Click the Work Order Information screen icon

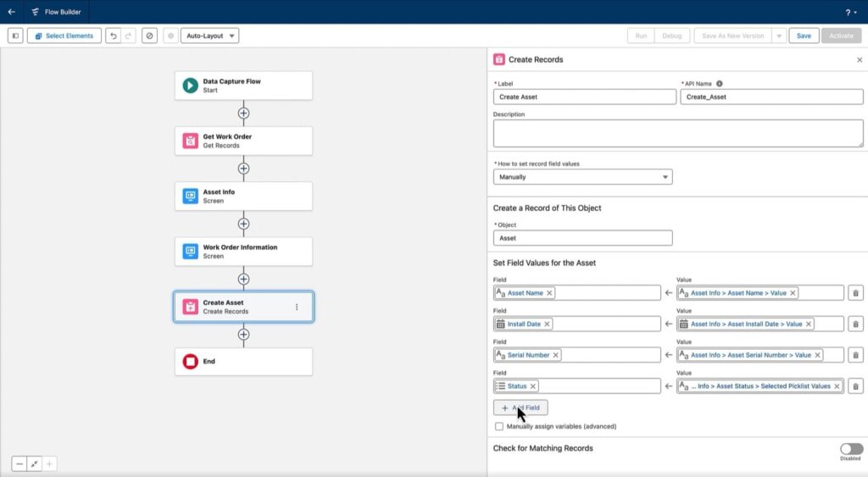pos(191,252)
